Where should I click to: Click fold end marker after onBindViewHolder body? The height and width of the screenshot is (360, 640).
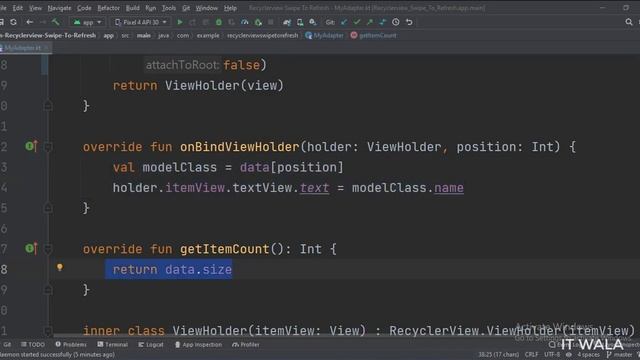tap(48, 208)
